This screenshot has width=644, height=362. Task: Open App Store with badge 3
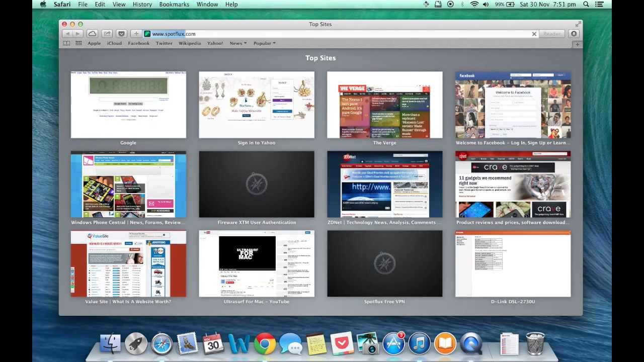(393, 344)
